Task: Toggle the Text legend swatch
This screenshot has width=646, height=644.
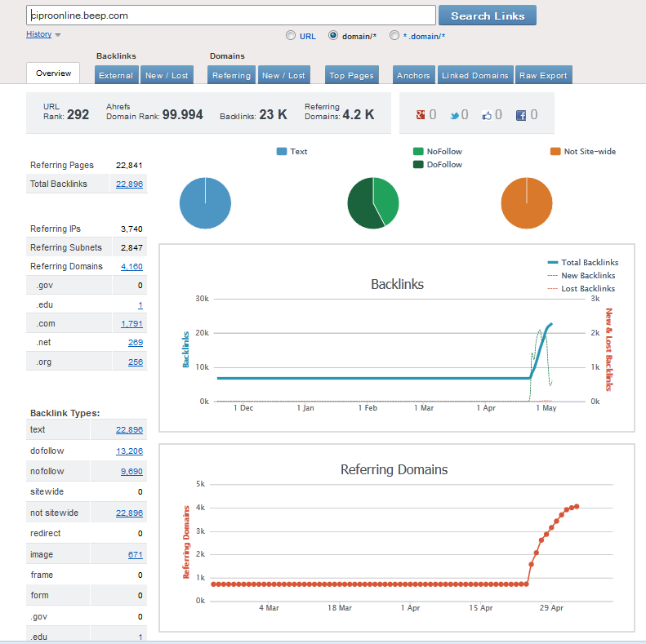Action: (x=282, y=152)
